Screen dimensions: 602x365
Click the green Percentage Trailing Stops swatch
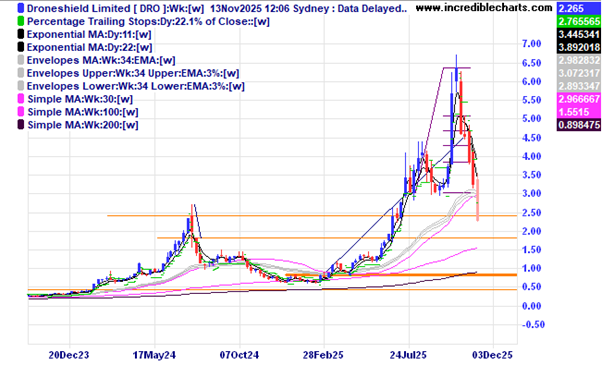click(x=21, y=21)
